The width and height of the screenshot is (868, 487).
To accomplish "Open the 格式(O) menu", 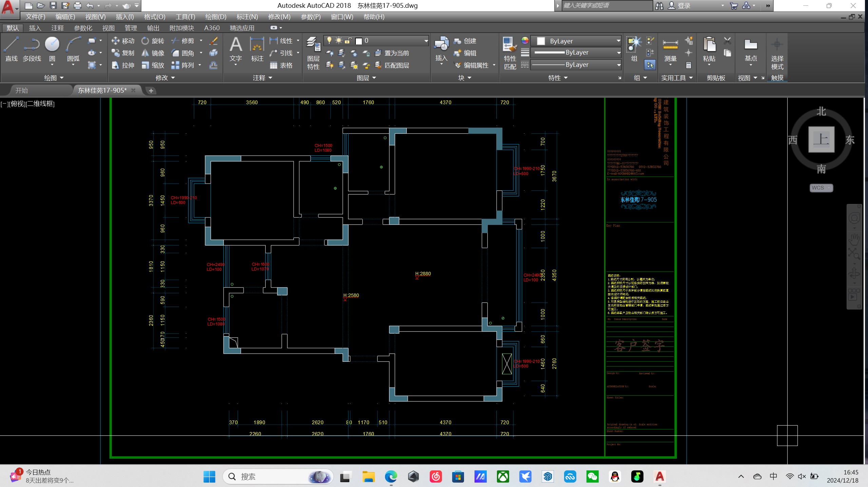I will pos(154,17).
